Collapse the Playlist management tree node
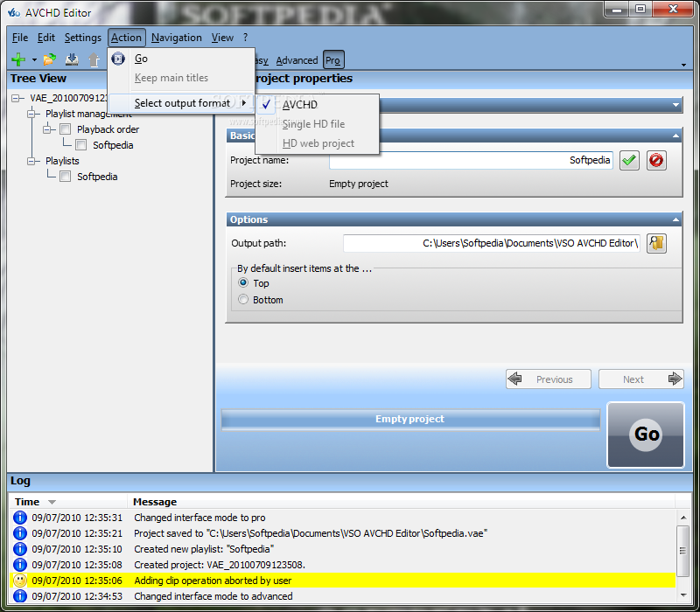Viewport: 700px width, 612px height. 31,114
